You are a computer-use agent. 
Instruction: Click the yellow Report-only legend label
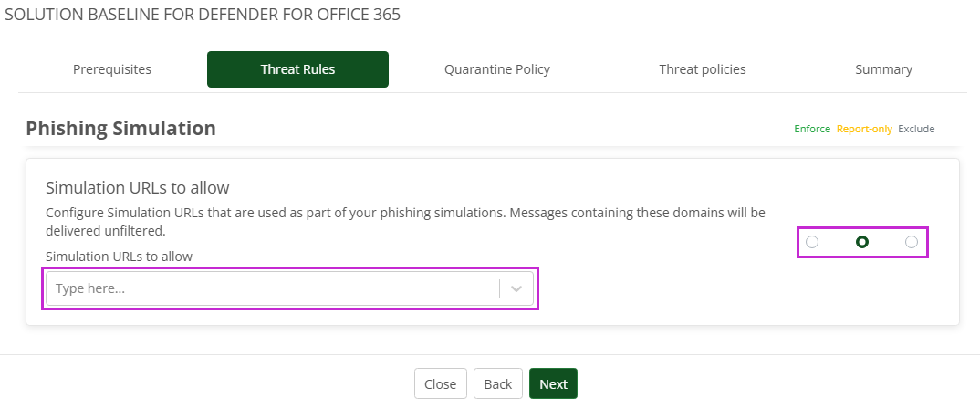point(864,129)
